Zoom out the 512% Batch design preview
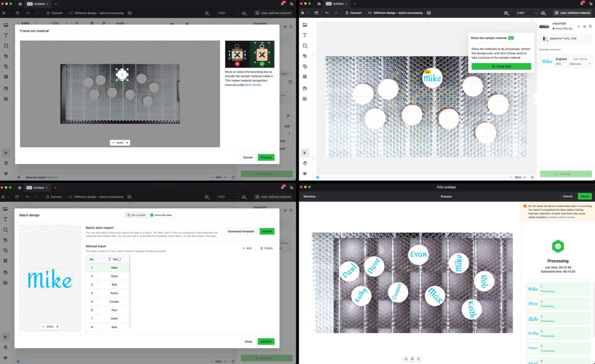Image resolution: width=595 pixels, height=364 pixels. point(43,326)
